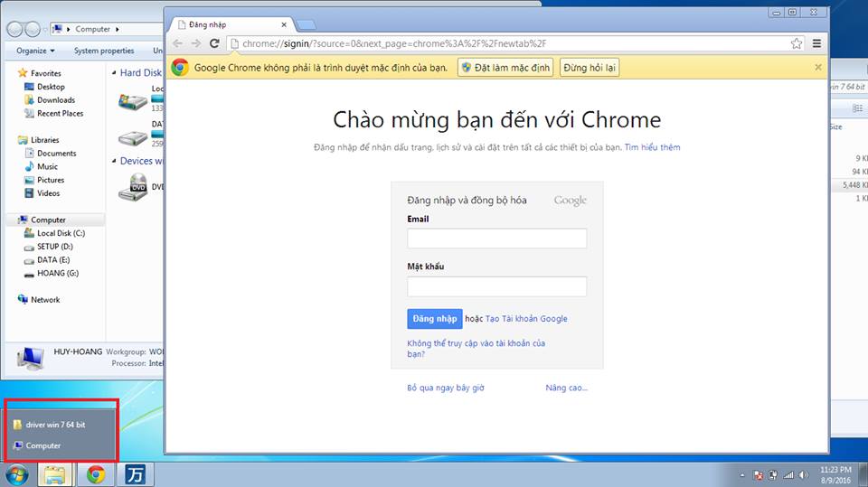Click the DATA drive icon
This screenshot has width=868, height=487.
click(x=133, y=138)
